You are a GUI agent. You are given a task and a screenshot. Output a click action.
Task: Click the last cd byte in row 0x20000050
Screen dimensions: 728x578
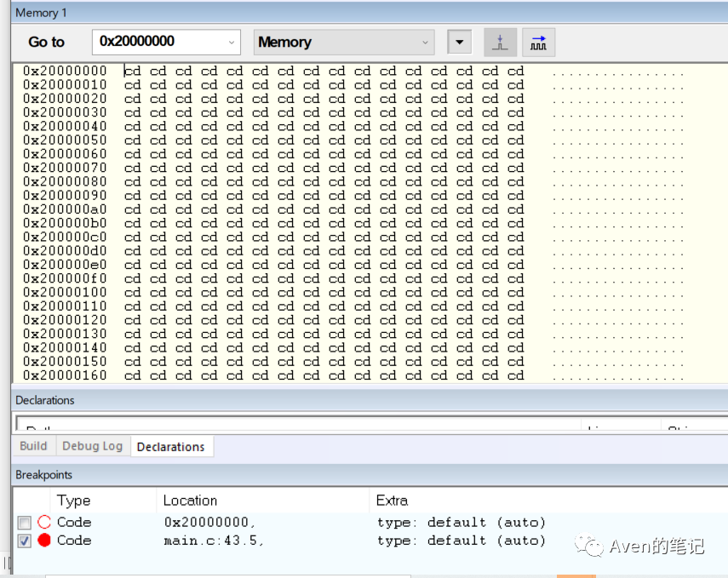pyautogui.click(x=515, y=140)
